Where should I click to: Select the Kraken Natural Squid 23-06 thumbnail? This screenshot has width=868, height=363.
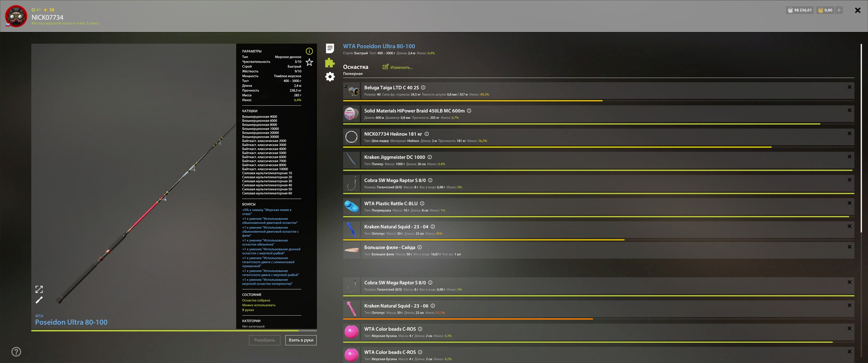click(x=351, y=309)
